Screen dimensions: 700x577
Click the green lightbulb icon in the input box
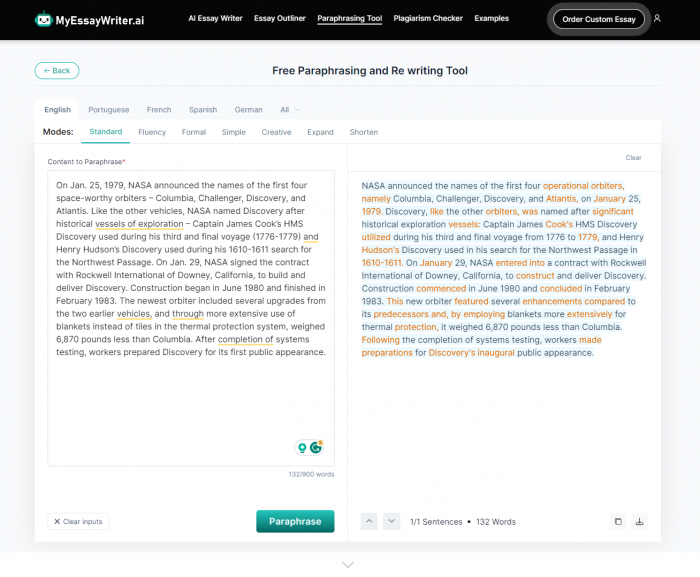coord(302,447)
